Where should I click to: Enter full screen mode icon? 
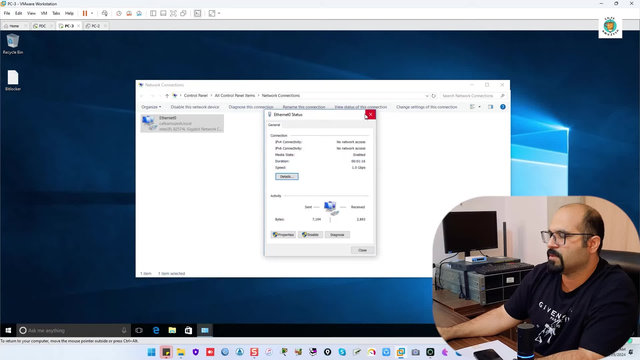pos(173,13)
